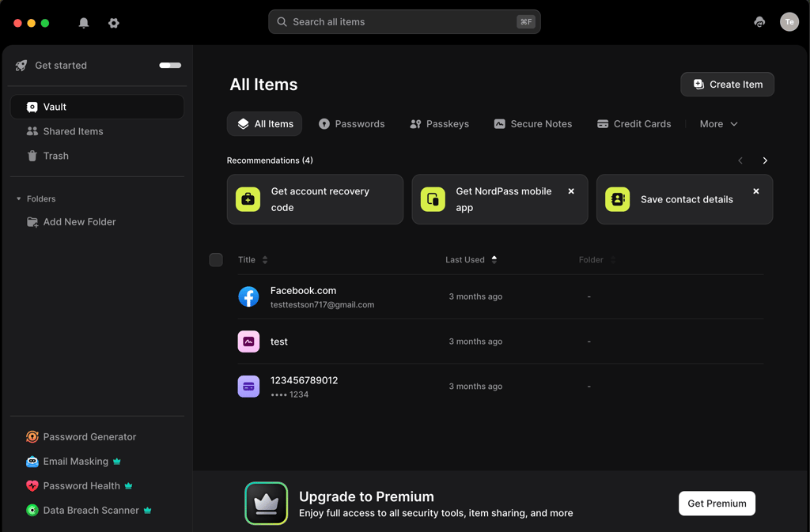The image size is (810, 532).
Task: Click the NordPass mobile app device icon
Action: click(433, 199)
